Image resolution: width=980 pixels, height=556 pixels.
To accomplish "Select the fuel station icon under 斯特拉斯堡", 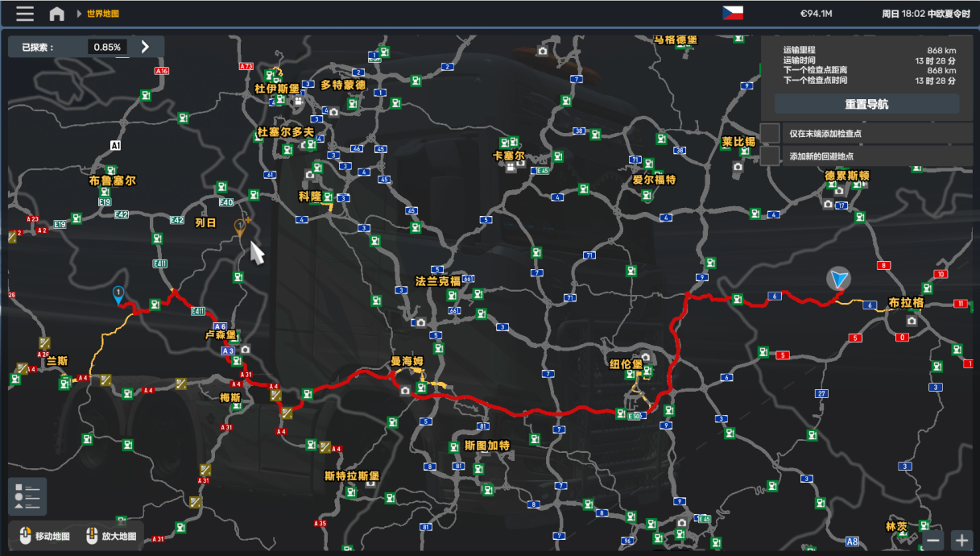I will pyautogui.click(x=350, y=492).
